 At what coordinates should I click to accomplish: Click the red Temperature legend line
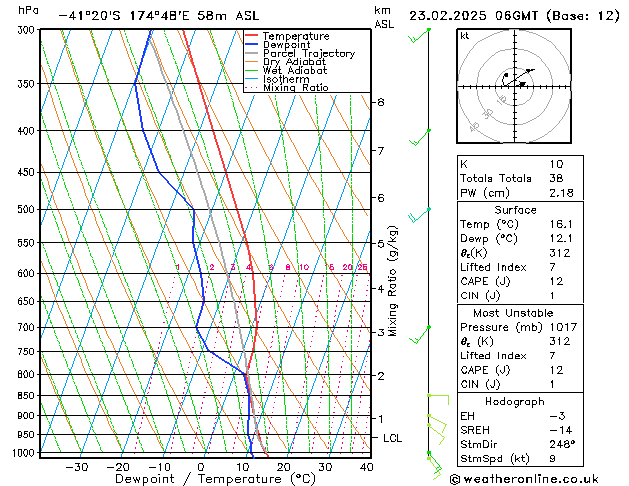point(251,36)
